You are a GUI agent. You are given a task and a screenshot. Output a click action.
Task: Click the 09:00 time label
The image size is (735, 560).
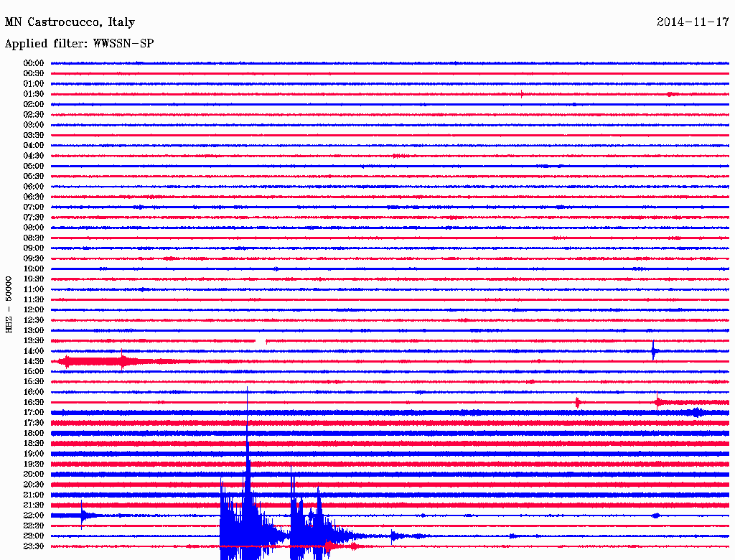click(34, 248)
